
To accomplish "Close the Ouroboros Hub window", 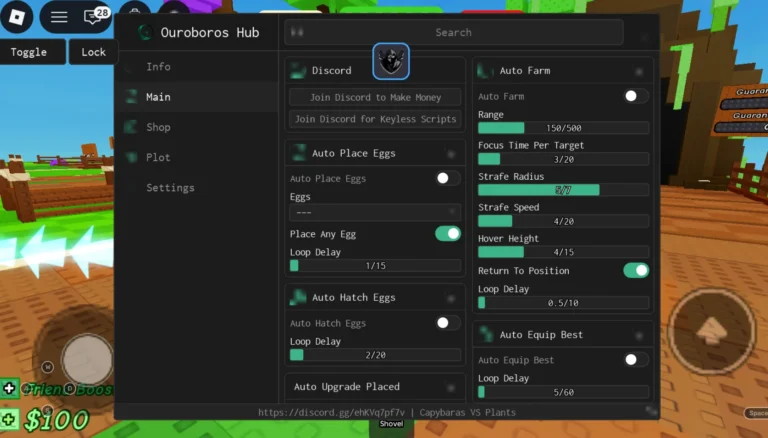I will (644, 38).
